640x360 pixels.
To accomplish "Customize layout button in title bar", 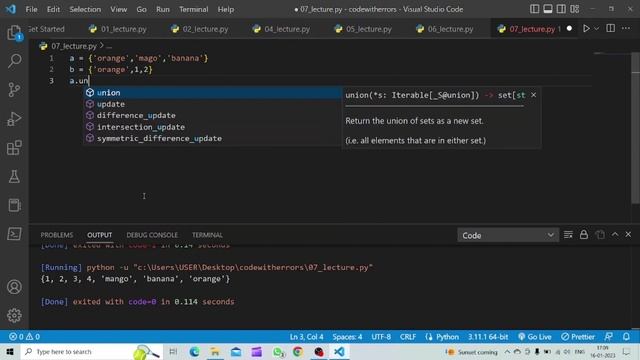I will [x=575, y=9].
